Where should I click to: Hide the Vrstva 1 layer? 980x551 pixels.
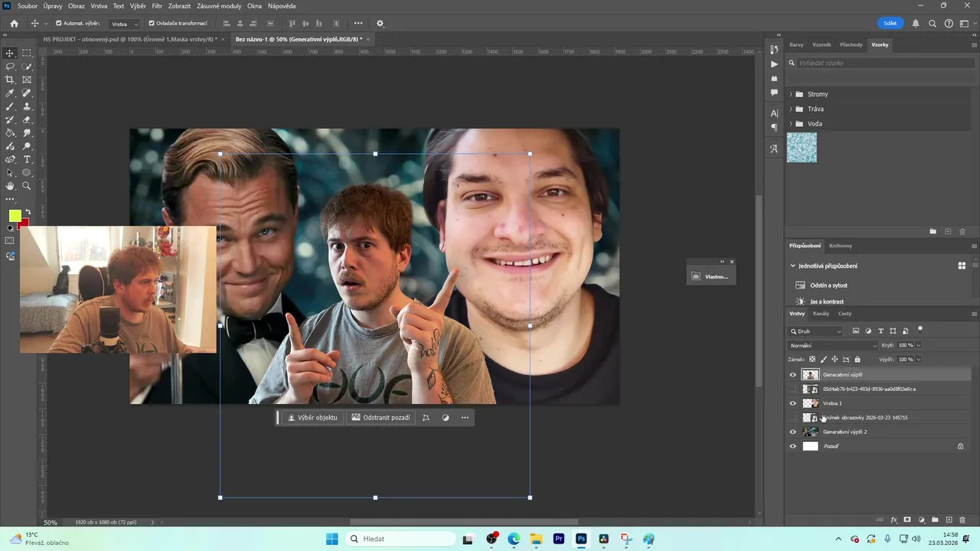(x=792, y=403)
